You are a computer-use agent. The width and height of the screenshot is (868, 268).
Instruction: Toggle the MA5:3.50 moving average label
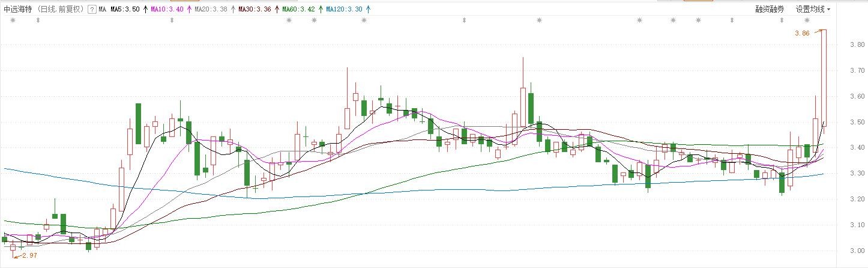pos(125,10)
